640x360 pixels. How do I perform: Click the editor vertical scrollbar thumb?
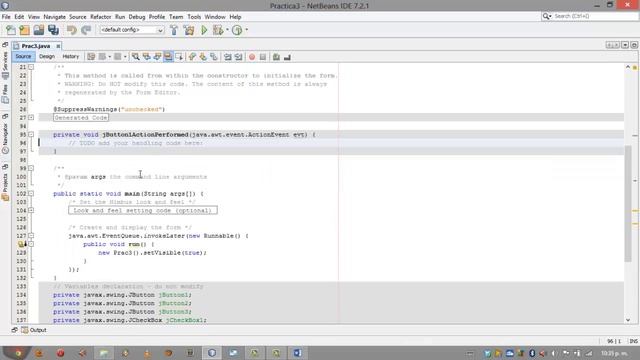(628, 203)
